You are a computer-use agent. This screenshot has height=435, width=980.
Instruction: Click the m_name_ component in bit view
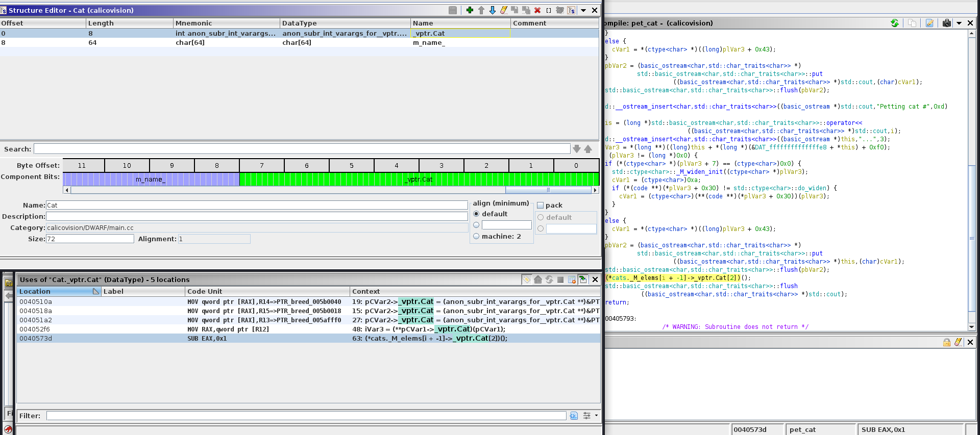[151, 179]
